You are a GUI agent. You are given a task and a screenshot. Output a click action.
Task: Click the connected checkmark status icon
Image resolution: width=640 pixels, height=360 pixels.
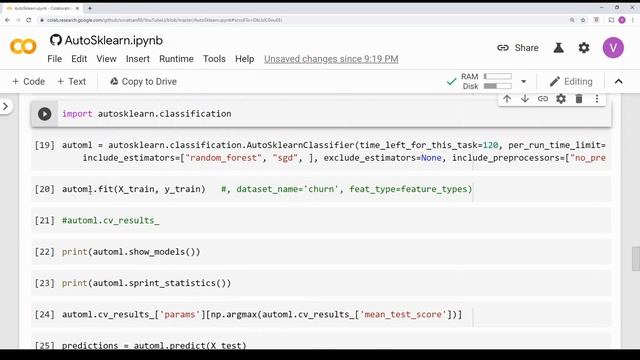(451, 82)
